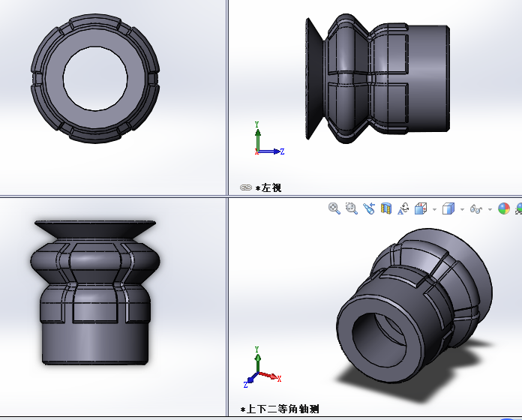
Task: Click the Y axis of the left-view triad
Action: pyautogui.click(x=257, y=137)
